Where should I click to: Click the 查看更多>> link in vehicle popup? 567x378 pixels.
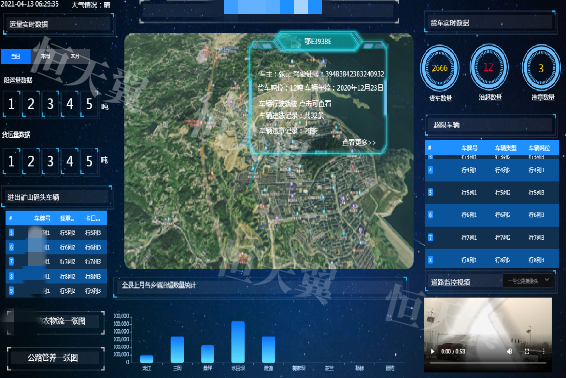tap(359, 143)
